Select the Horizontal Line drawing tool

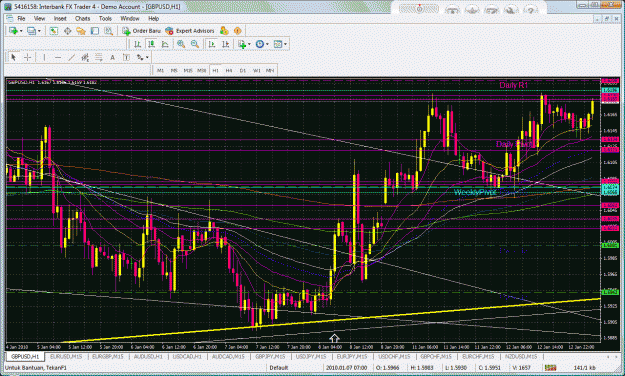[58, 58]
